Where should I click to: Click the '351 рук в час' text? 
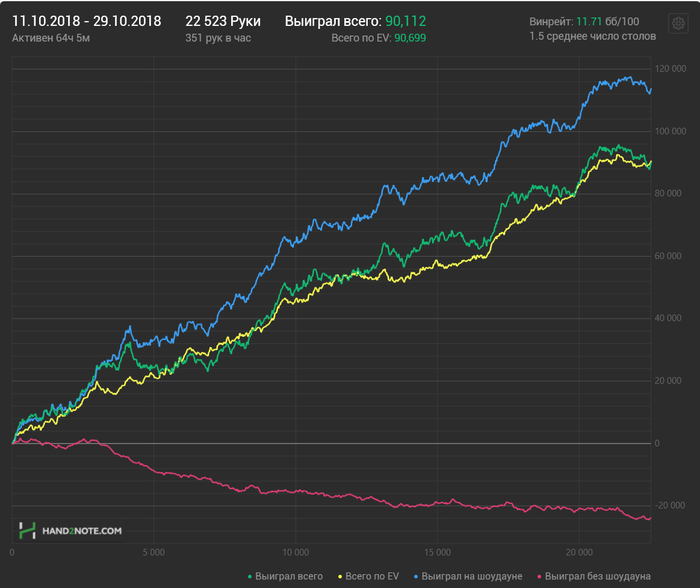click(218, 38)
